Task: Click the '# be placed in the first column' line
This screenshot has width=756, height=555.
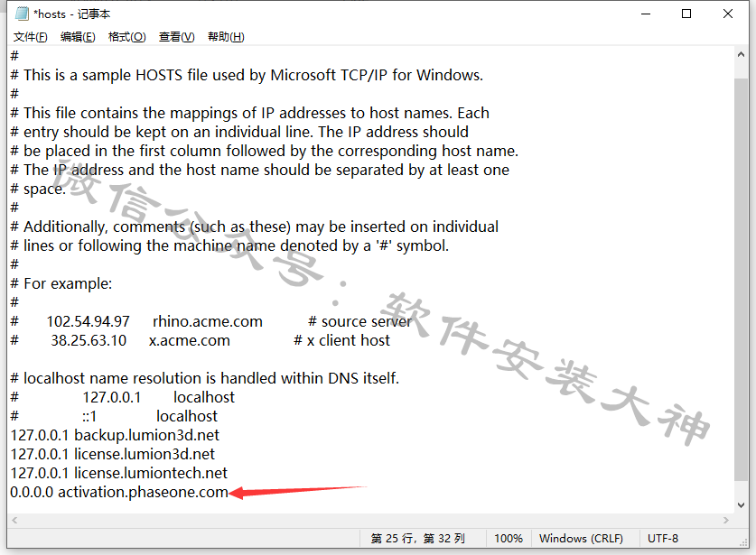Action: [265, 151]
